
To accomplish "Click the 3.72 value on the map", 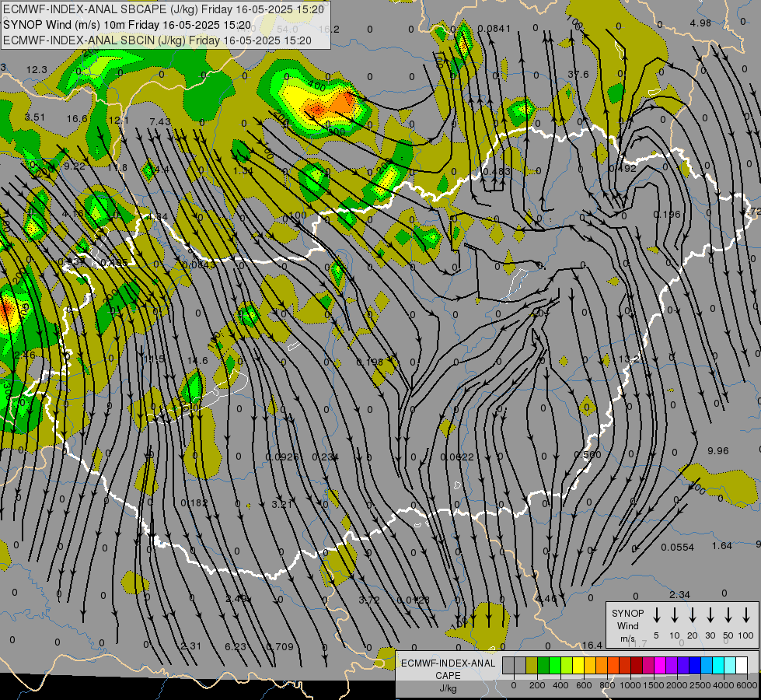I will (369, 600).
